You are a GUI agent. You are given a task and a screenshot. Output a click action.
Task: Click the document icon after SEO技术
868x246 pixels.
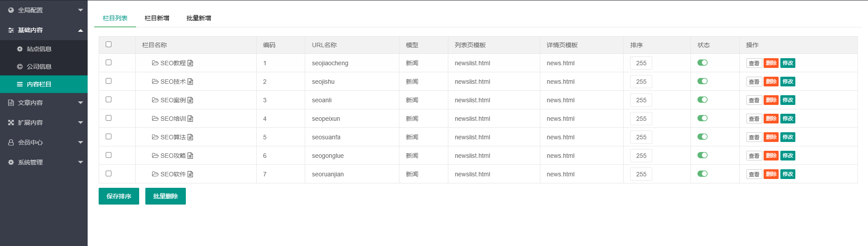click(190, 82)
